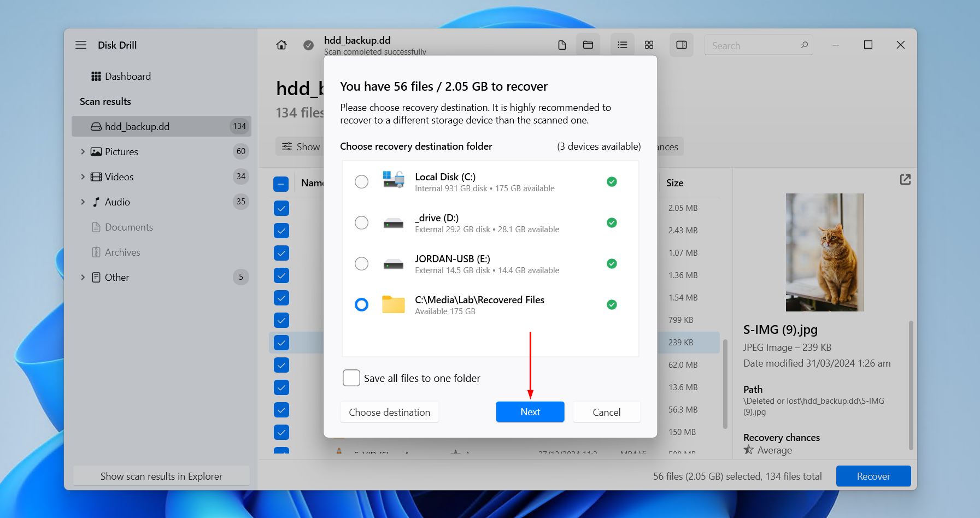Screen dimensions: 980x518
Task: Switch to folder view icon in toolbar
Action: tap(588, 45)
